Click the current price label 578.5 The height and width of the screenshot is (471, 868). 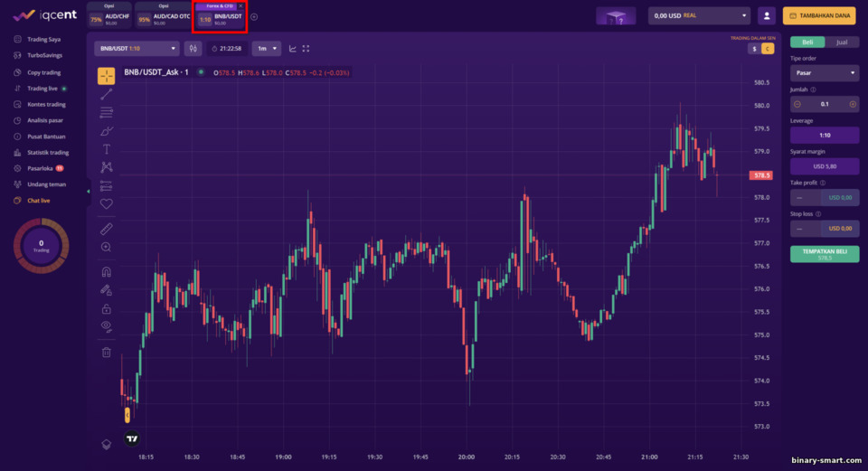click(x=760, y=175)
